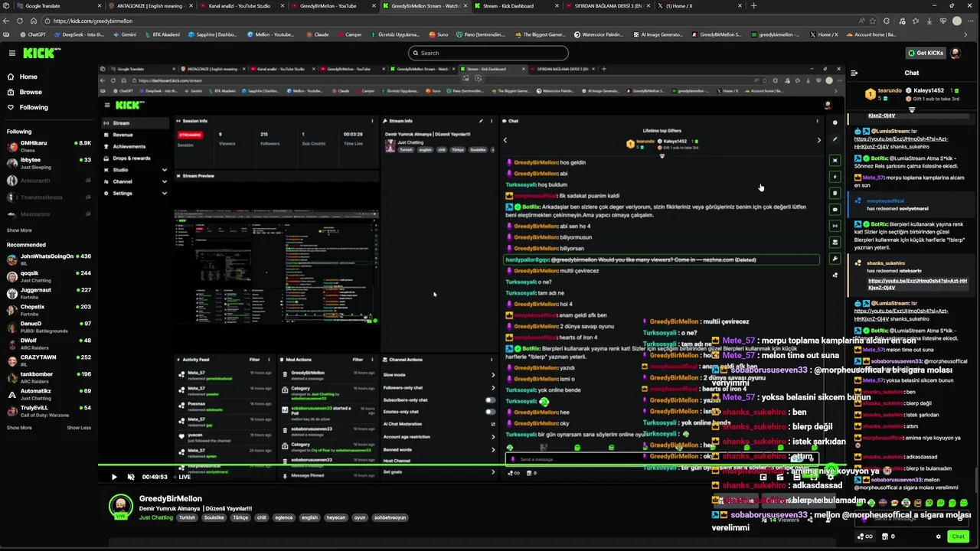The height and width of the screenshot is (551, 980).
Task: Open Juggernaut channel in Recommended list
Action: click(49, 293)
